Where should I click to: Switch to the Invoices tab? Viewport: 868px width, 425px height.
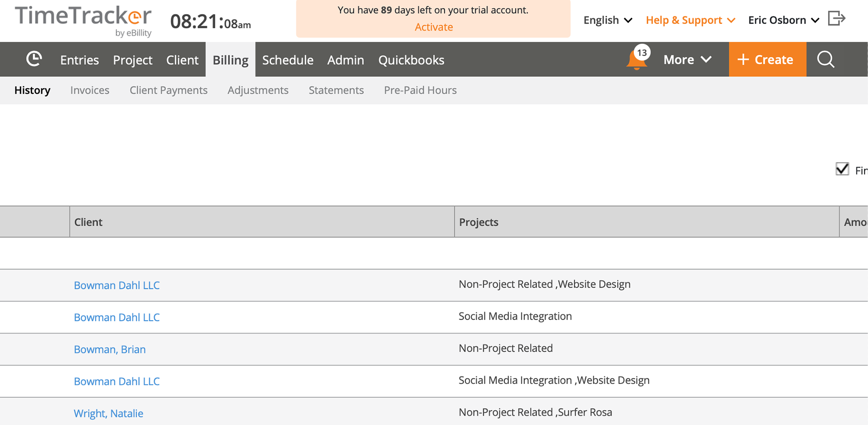[x=90, y=90]
